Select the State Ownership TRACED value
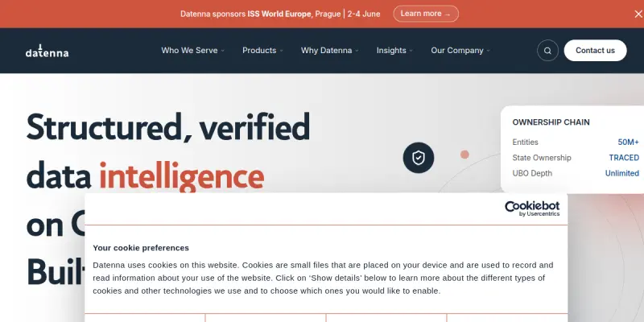Image resolution: width=644 pixels, height=322 pixels. [x=623, y=158]
